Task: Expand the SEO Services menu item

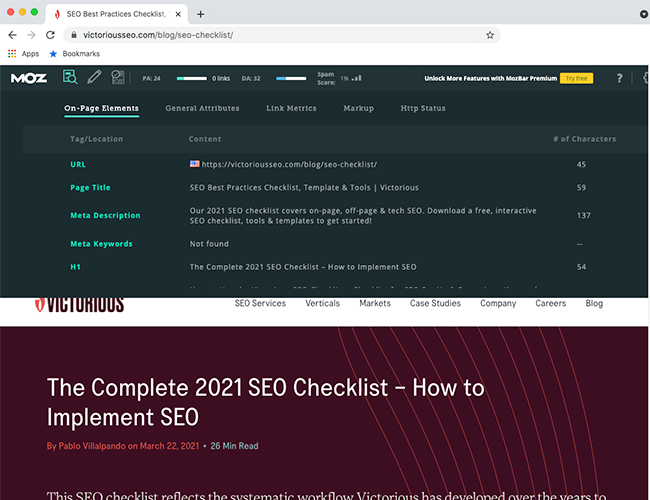Action: click(x=260, y=303)
